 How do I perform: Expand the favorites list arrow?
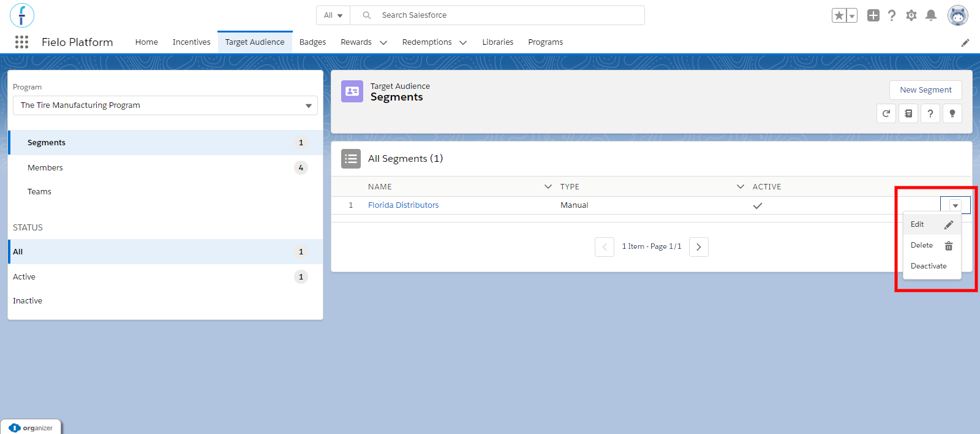coord(851,15)
